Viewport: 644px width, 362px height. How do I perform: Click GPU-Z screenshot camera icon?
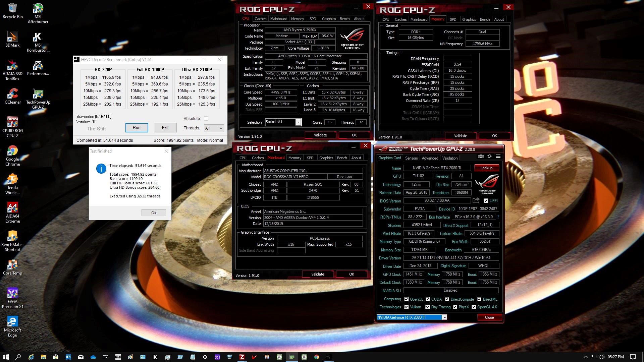click(481, 156)
